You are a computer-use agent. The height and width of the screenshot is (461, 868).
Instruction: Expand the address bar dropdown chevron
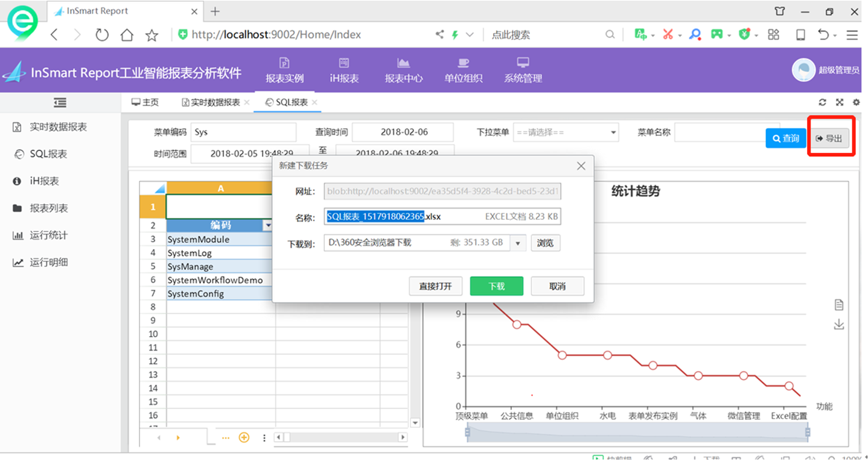470,34
